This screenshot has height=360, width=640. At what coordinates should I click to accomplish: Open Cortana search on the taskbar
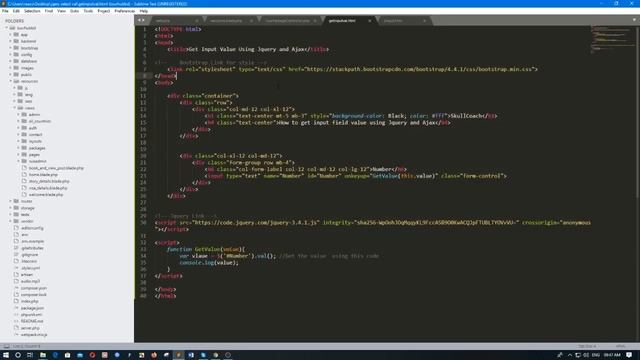18,355
